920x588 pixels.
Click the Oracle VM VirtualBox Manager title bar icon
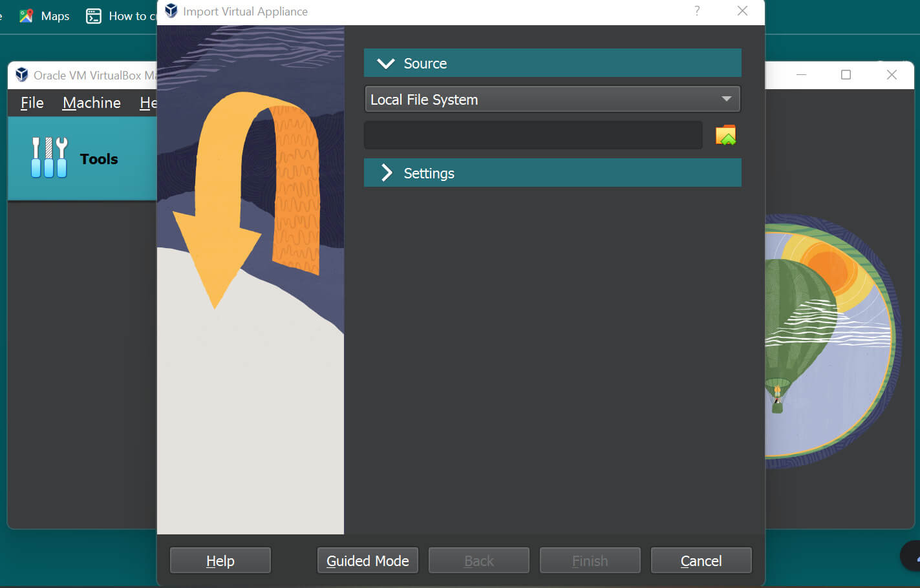21,74
